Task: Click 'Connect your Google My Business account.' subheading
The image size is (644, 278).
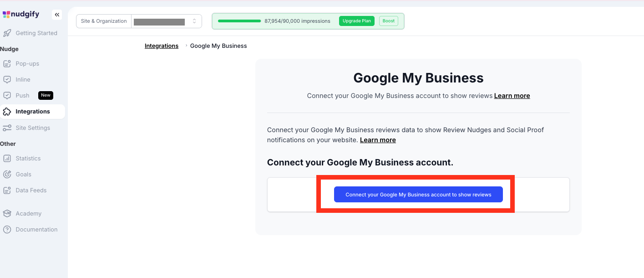Action: pos(360,163)
